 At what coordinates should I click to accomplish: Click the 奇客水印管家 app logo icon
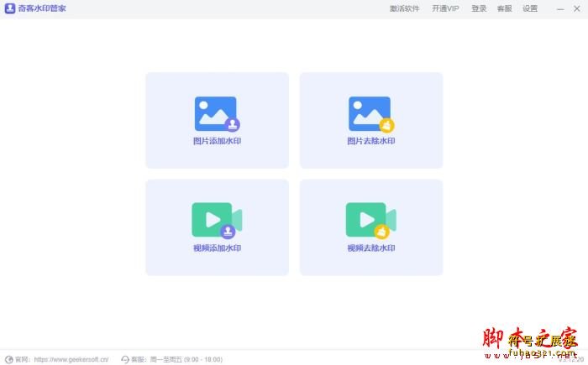[x=10, y=8]
